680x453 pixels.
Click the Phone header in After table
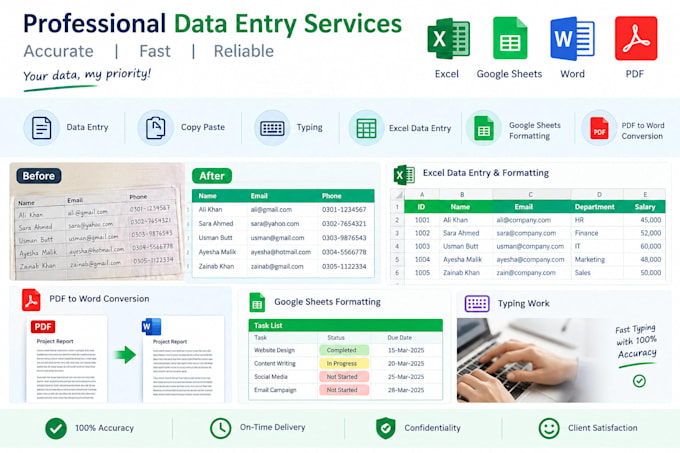[332, 196]
